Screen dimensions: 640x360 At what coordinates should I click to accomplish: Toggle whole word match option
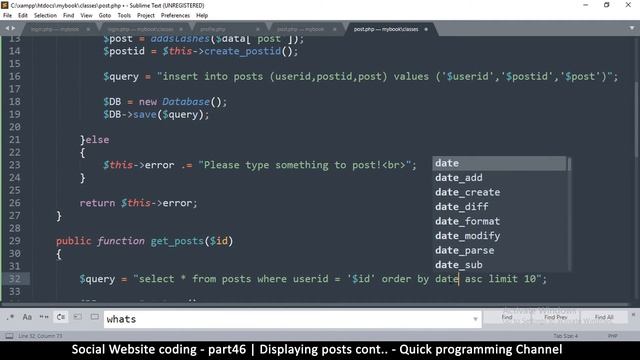pos(44,317)
